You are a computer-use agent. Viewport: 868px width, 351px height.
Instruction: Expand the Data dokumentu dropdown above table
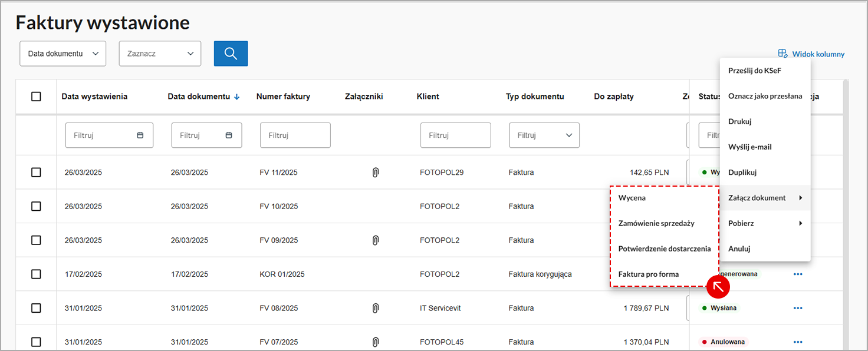tap(63, 54)
